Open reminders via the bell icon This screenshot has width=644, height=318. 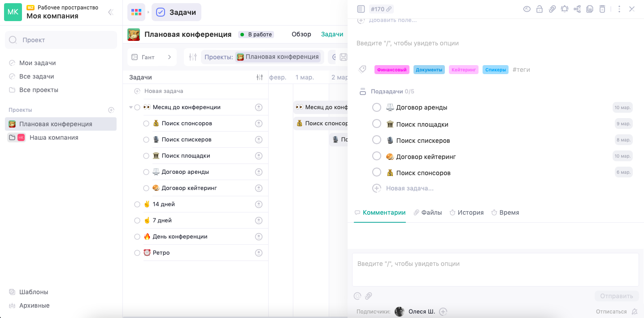coord(565,9)
